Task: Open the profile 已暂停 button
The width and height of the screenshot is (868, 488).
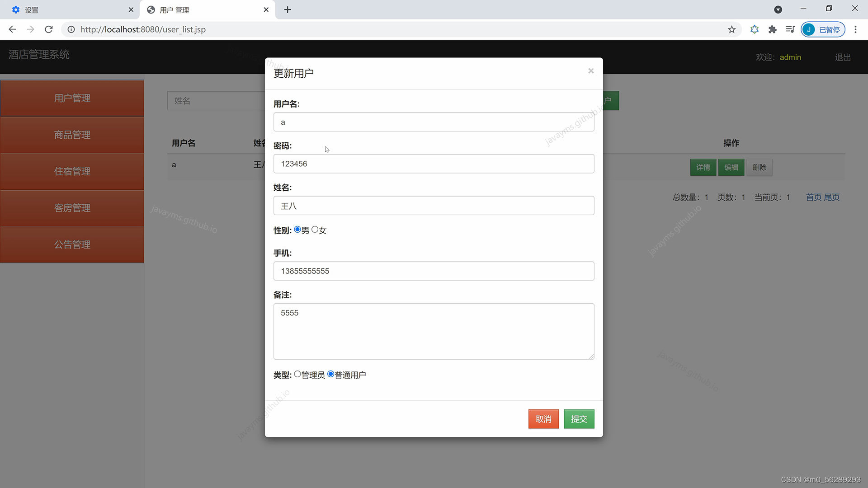Action: point(823,29)
